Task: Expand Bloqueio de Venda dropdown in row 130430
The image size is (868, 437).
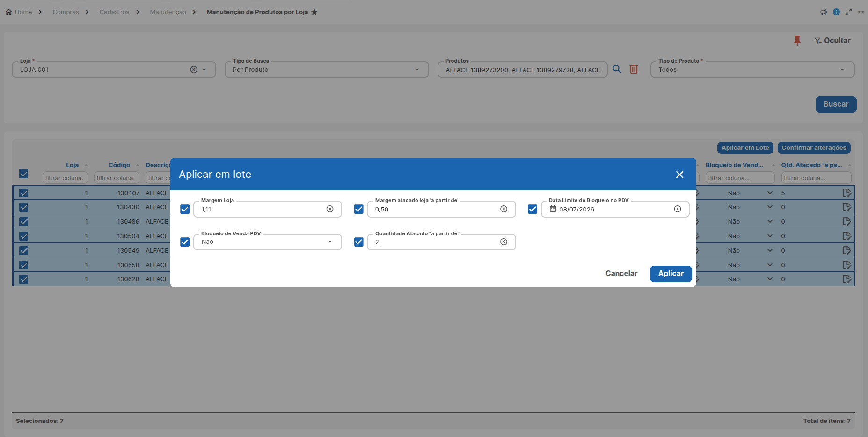Action: (x=770, y=207)
